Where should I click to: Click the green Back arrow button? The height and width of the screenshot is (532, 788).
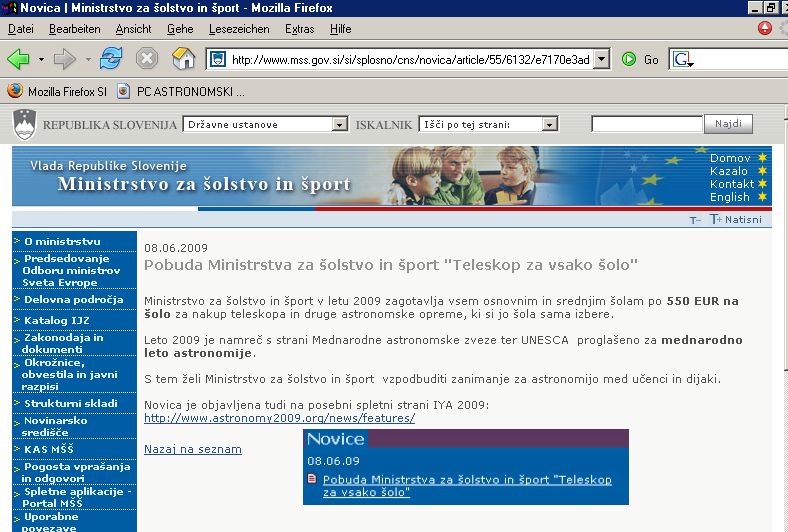pyautogui.click(x=19, y=60)
